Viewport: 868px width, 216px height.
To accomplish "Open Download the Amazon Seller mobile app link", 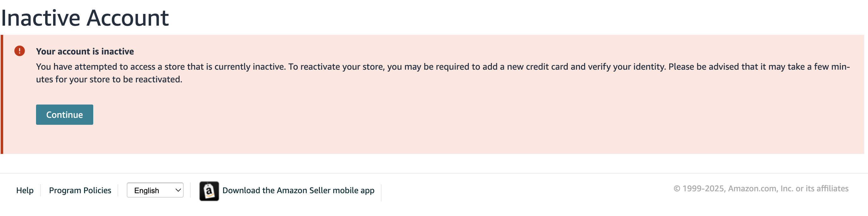I will (x=298, y=190).
